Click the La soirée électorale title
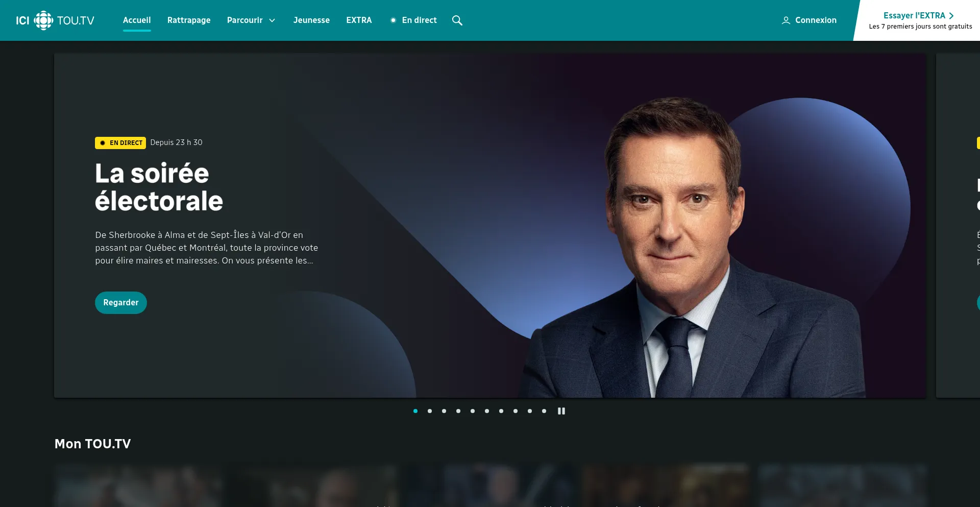This screenshot has width=980, height=507. click(159, 187)
